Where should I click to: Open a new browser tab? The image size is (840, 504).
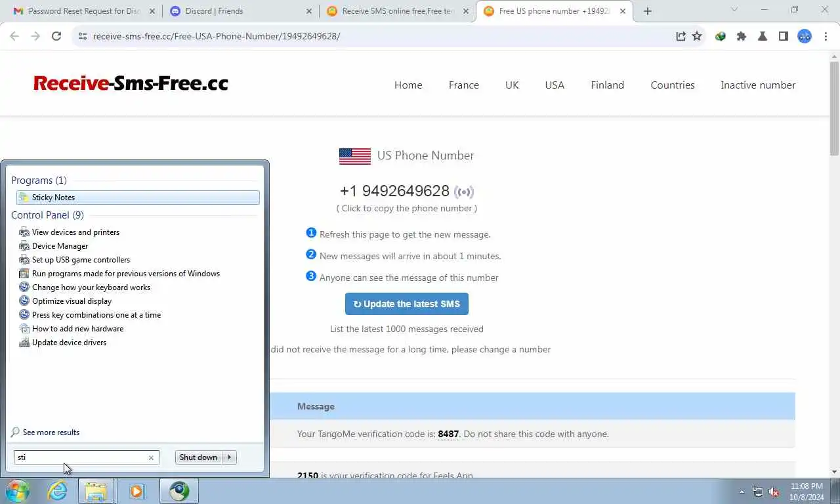648,11
